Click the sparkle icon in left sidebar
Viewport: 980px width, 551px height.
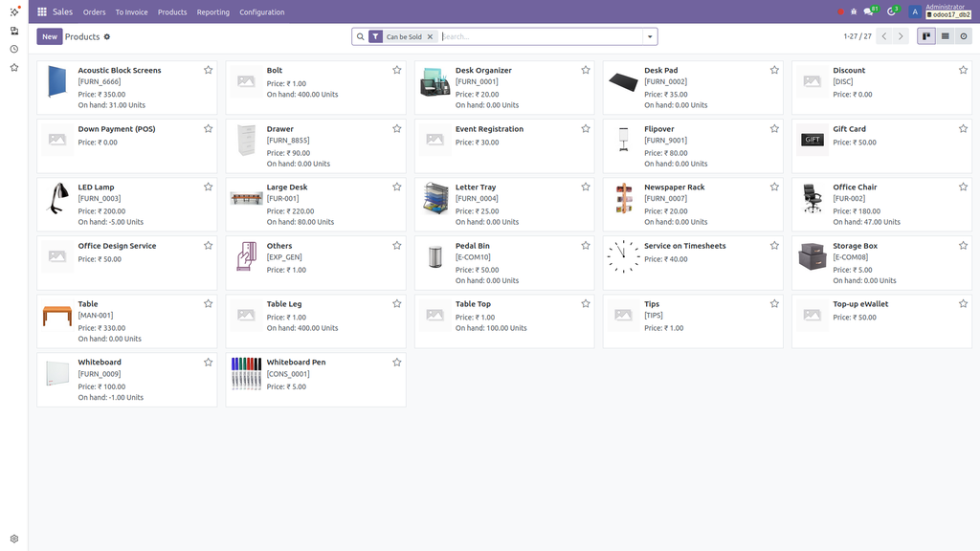[14, 11]
